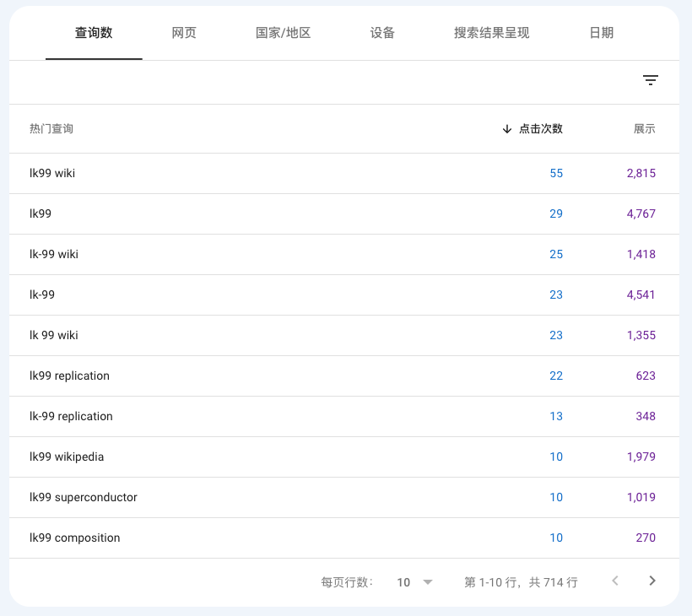The height and width of the screenshot is (616, 692).
Task: Select the query 'lk99 superconductor' row
Action: pyautogui.click(x=84, y=497)
